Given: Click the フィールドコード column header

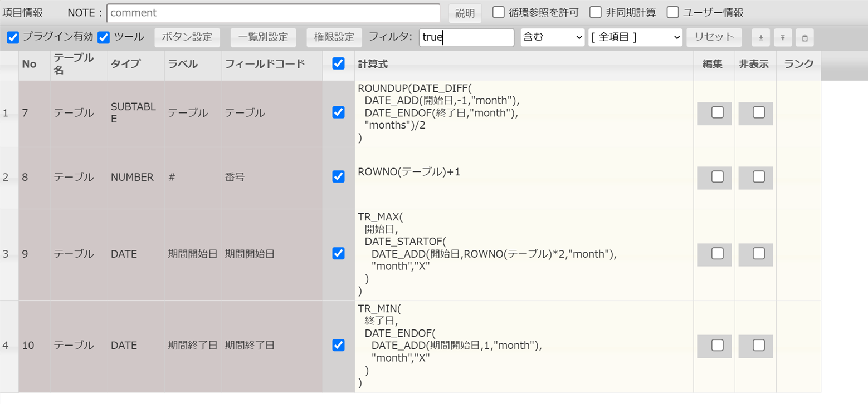Looking at the screenshot, I should point(272,64).
